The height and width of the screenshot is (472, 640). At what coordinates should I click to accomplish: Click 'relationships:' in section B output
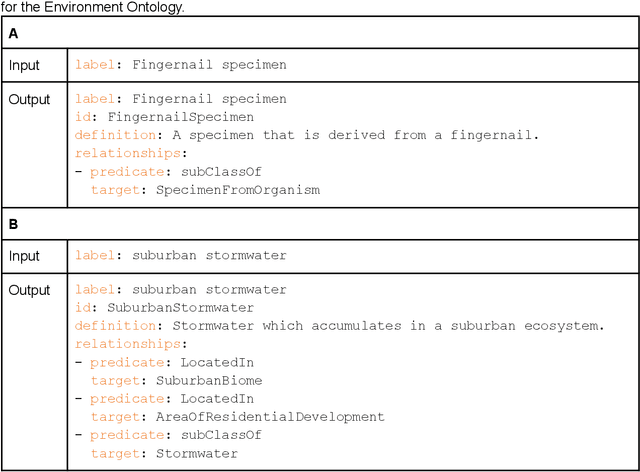click(x=131, y=344)
